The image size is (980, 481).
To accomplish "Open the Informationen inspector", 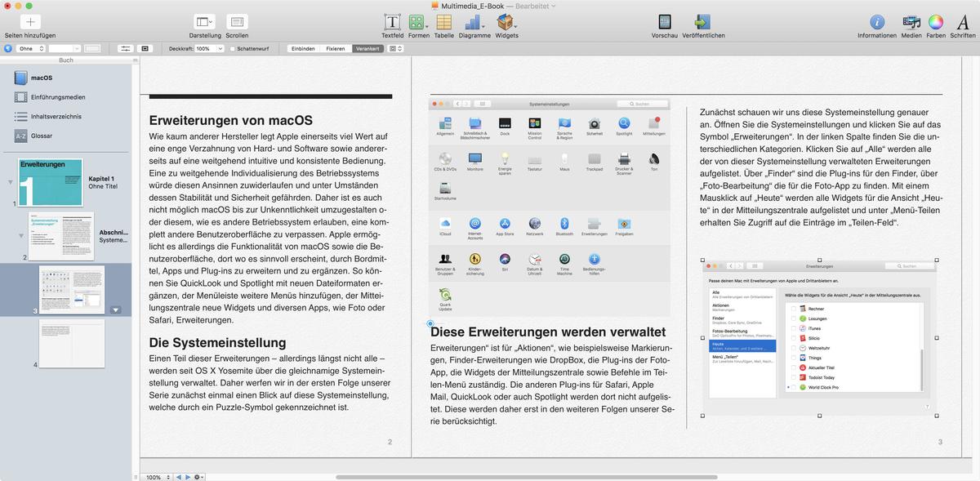I will point(877,22).
